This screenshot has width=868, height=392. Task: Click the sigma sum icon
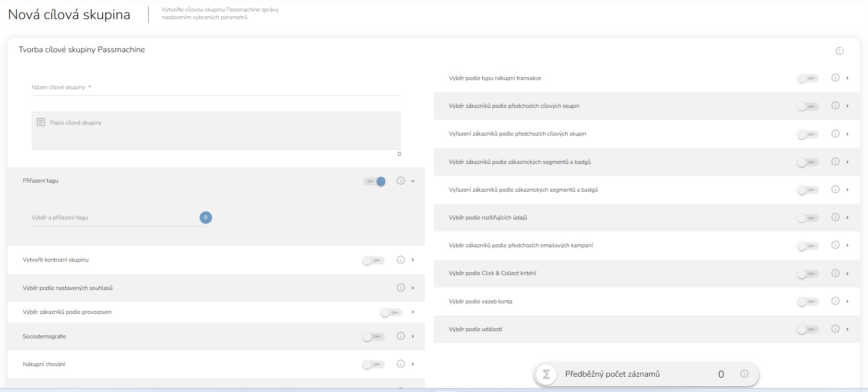[x=546, y=374]
